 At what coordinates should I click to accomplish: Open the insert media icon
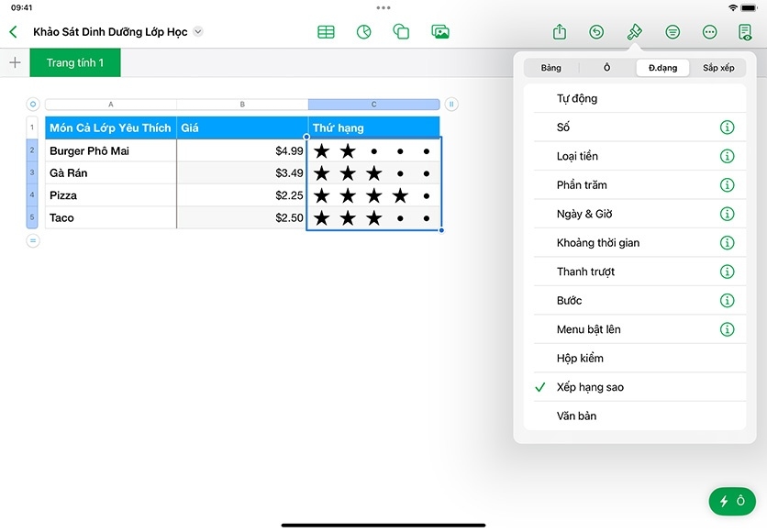coord(440,32)
